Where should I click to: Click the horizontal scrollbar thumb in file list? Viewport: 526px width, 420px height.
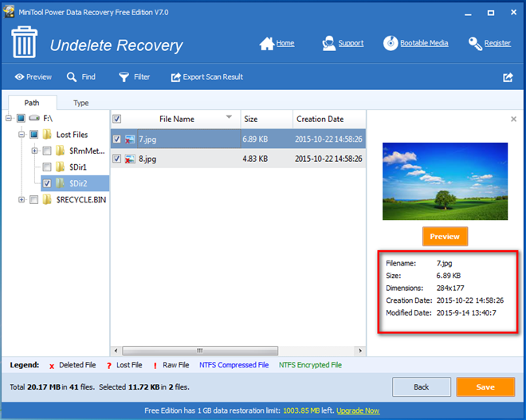[200, 351]
